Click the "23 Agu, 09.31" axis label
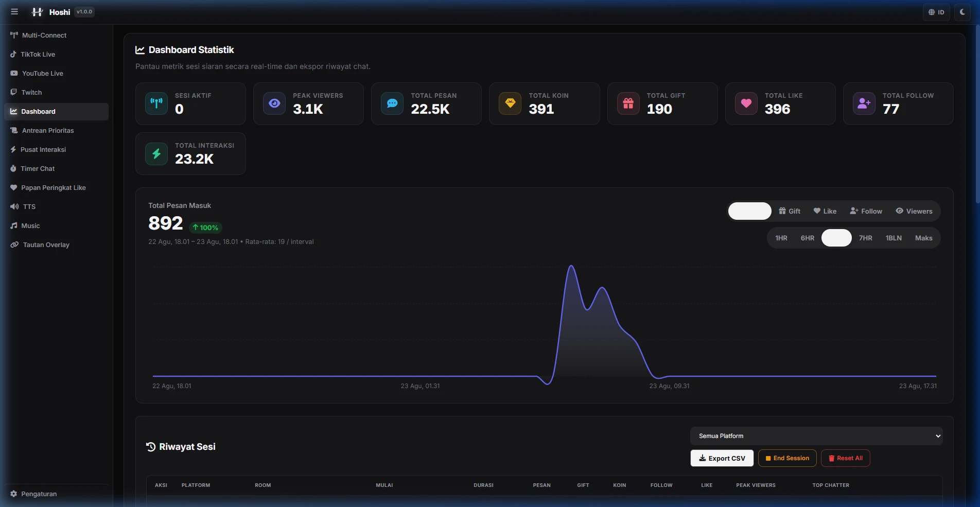 669,386
